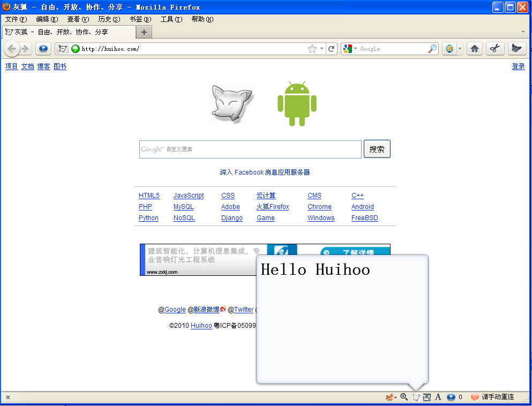
Task: Open a new tab with the plus button
Action: click(x=144, y=32)
